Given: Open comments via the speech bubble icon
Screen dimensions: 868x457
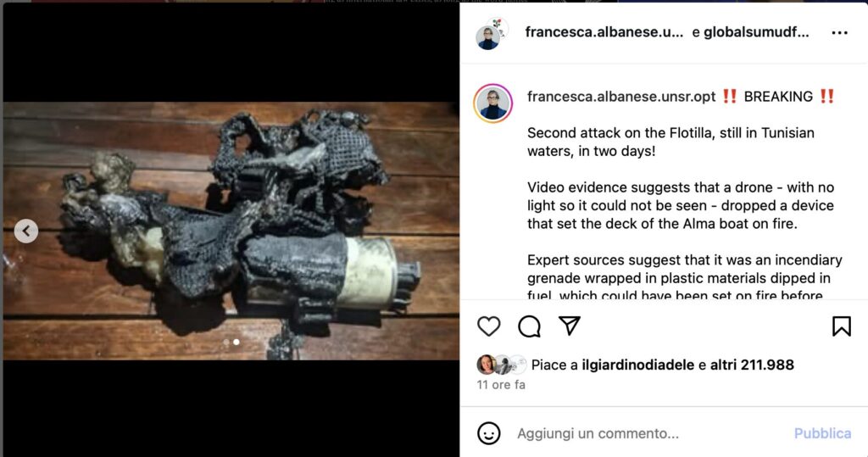Looking at the screenshot, I should (x=530, y=326).
